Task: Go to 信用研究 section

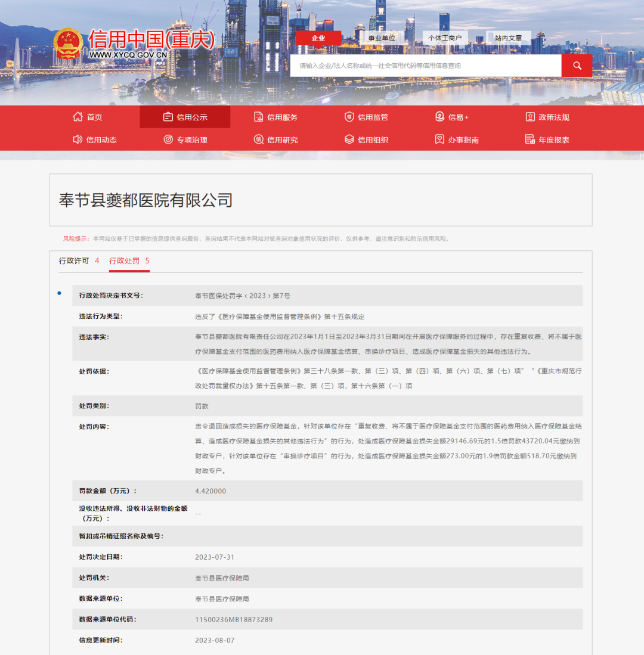Action: click(x=283, y=139)
